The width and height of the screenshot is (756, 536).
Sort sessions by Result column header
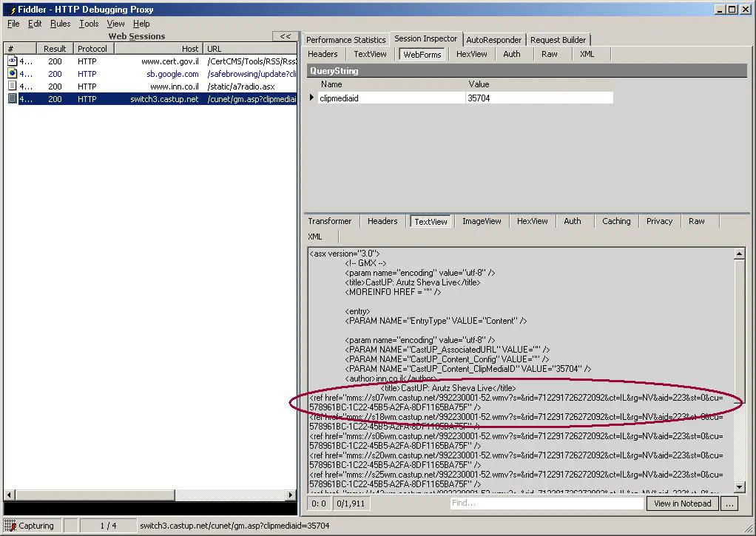[55, 49]
